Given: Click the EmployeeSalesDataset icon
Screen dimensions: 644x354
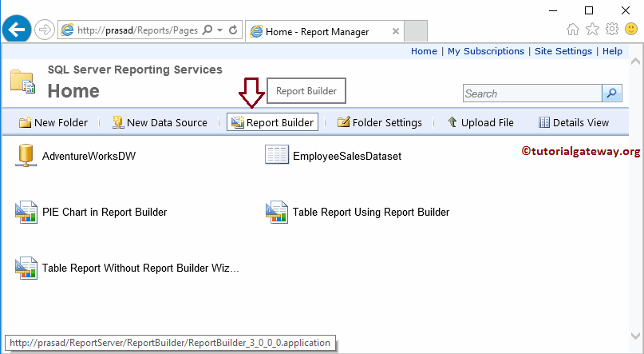Looking at the screenshot, I should click(x=277, y=154).
